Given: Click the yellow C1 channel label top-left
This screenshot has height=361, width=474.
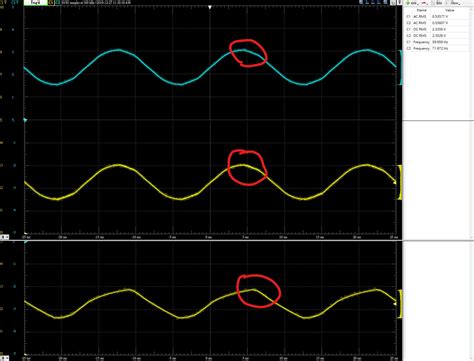Looking at the screenshot, I should pos(4,2).
